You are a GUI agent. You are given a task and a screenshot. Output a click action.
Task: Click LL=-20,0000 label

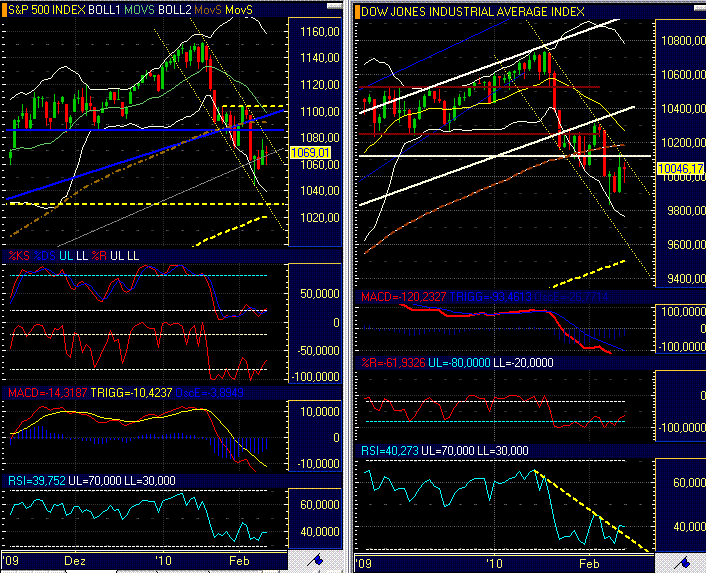tap(523, 363)
